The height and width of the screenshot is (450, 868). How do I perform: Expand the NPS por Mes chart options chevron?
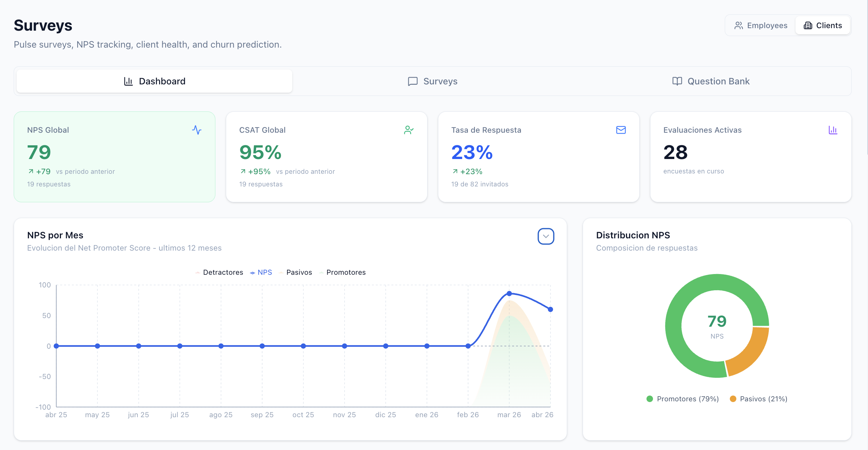(546, 236)
